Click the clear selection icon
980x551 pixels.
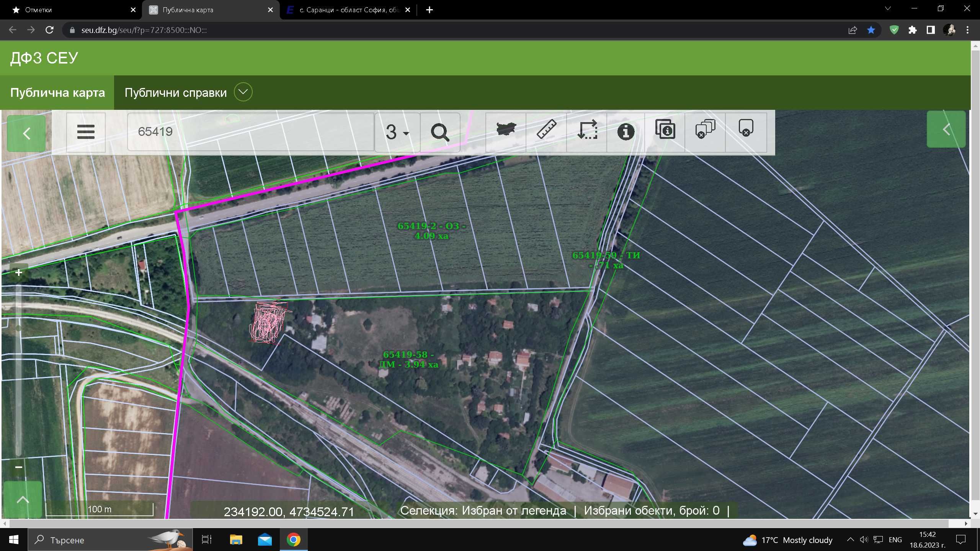746,129
